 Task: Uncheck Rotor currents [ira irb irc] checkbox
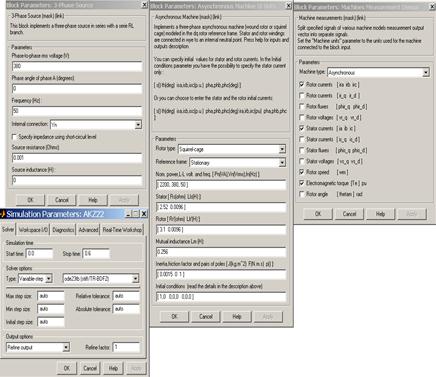pyautogui.click(x=302, y=85)
